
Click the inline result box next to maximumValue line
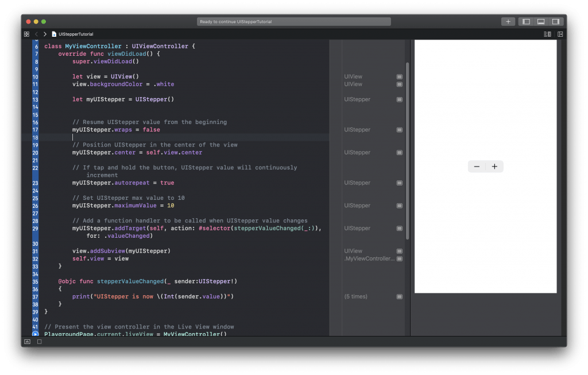400,205
